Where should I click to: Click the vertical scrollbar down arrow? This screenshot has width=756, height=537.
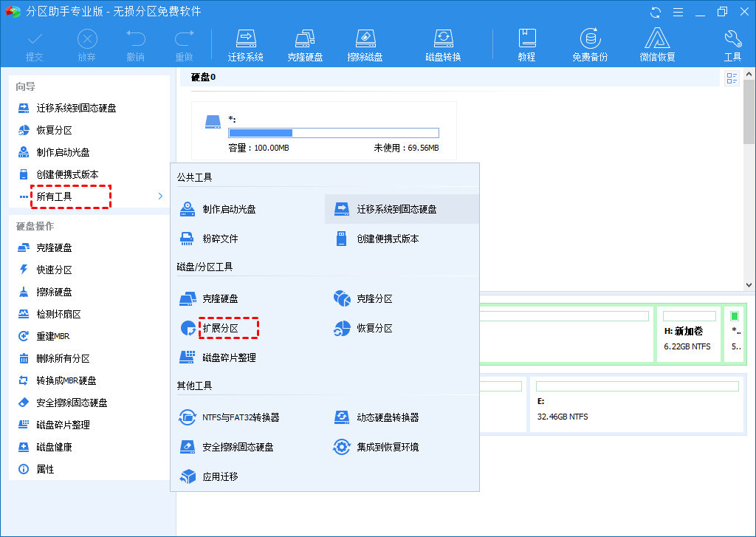pyautogui.click(x=749, y=284)
